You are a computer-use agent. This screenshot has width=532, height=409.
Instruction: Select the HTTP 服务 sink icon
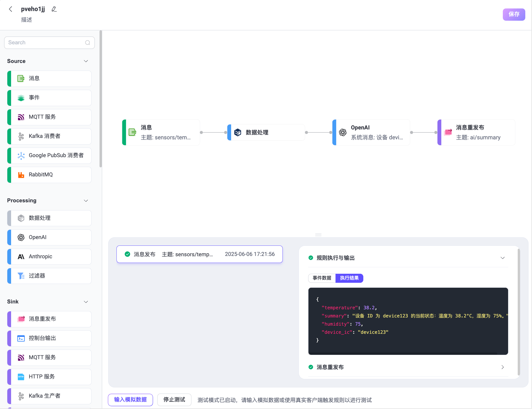click(21, 377)
